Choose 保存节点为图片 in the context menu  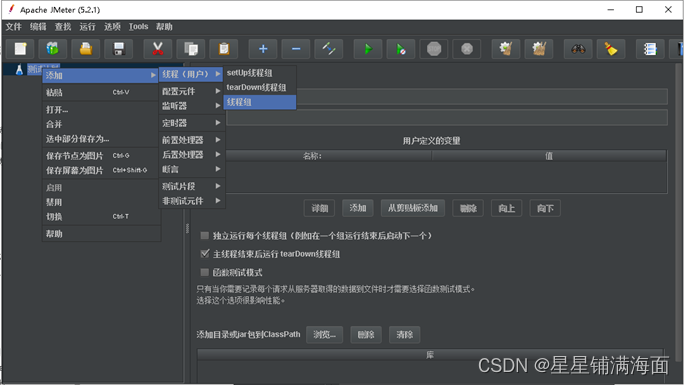pos(101,156)
